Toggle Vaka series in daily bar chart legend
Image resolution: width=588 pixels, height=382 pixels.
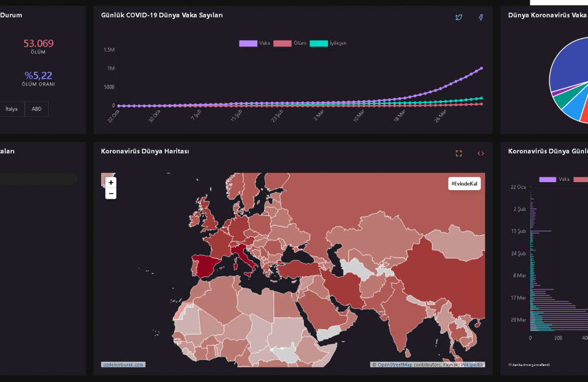(x=554, y=180)
